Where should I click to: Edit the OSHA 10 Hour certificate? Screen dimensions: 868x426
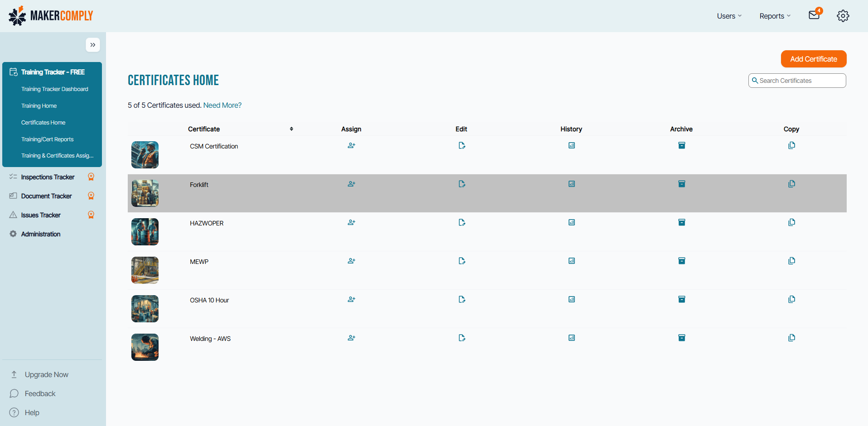(462, 299)
